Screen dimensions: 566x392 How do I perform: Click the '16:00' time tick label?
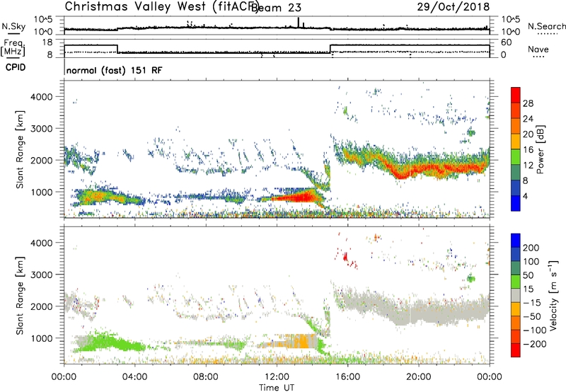(x=347, y=377)
